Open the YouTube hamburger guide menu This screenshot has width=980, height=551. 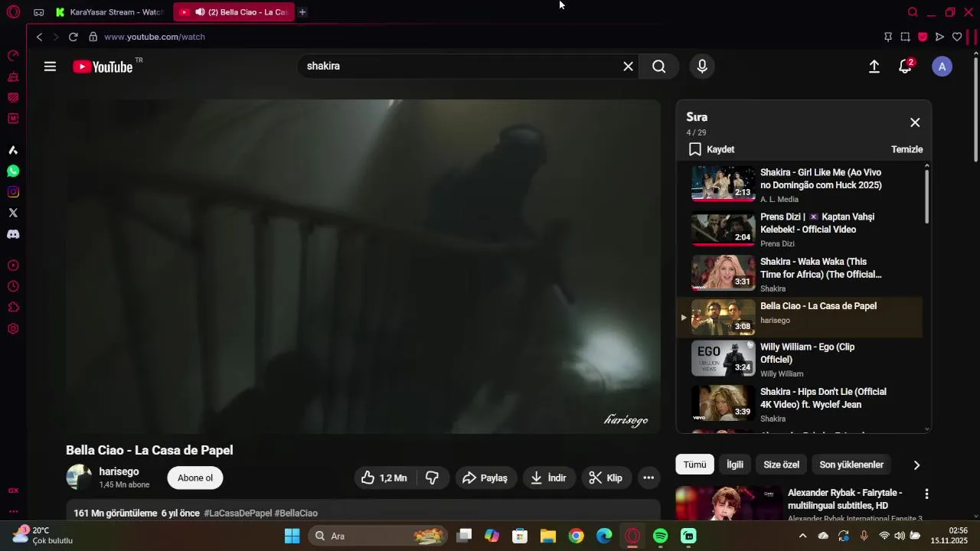coord(50,67)
